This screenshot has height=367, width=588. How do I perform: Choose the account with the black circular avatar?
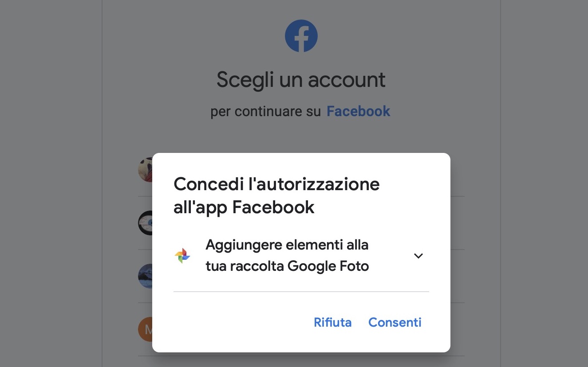tap(145, 223)
